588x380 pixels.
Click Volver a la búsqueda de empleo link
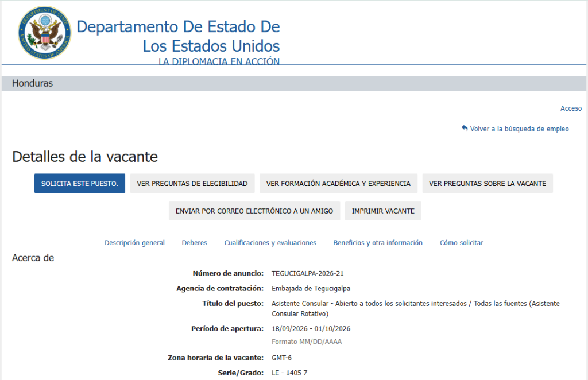click(519, 129)
